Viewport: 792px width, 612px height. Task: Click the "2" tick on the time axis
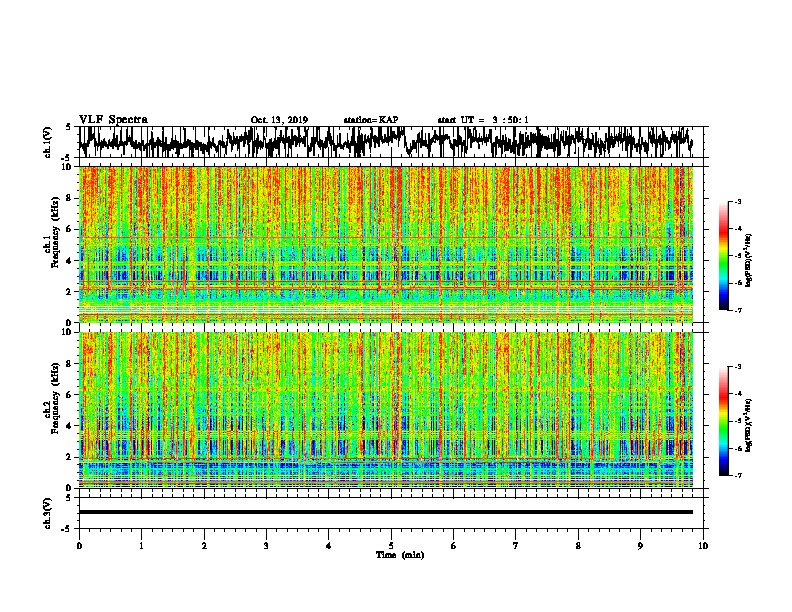(x=204, y=546)
